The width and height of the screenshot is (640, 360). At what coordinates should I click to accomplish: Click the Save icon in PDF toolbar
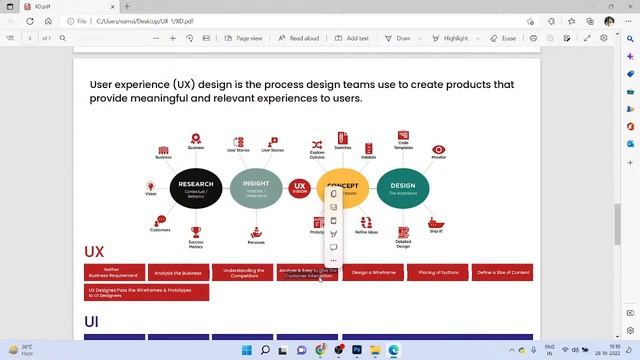[x=550, y=38]
